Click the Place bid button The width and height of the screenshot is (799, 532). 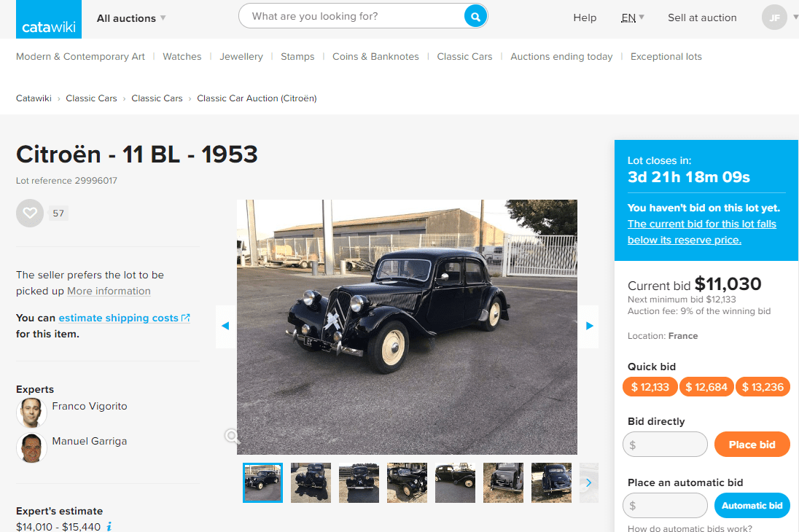(752, 445)
